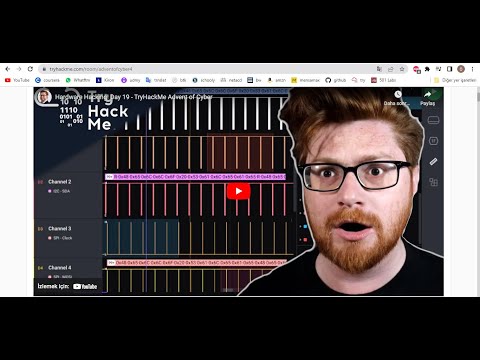
Task: Open the Chrome profile avatar
Action: [x=461, y=69]
